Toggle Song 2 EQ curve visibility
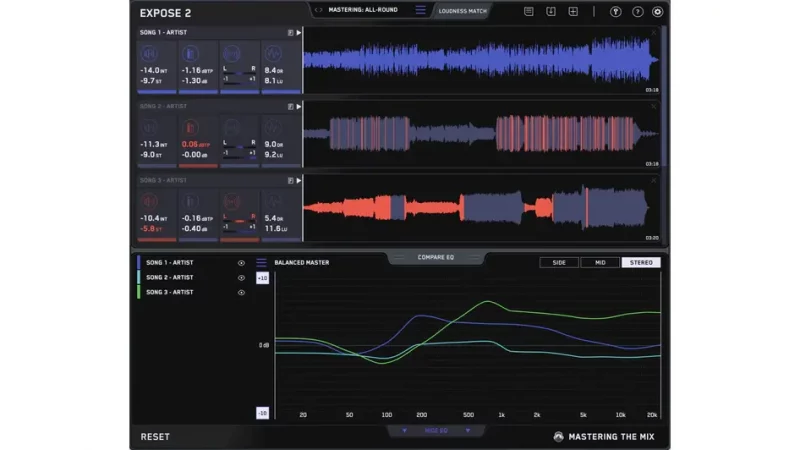The height and width of the screenshot is (450, 800). point(241,278)
